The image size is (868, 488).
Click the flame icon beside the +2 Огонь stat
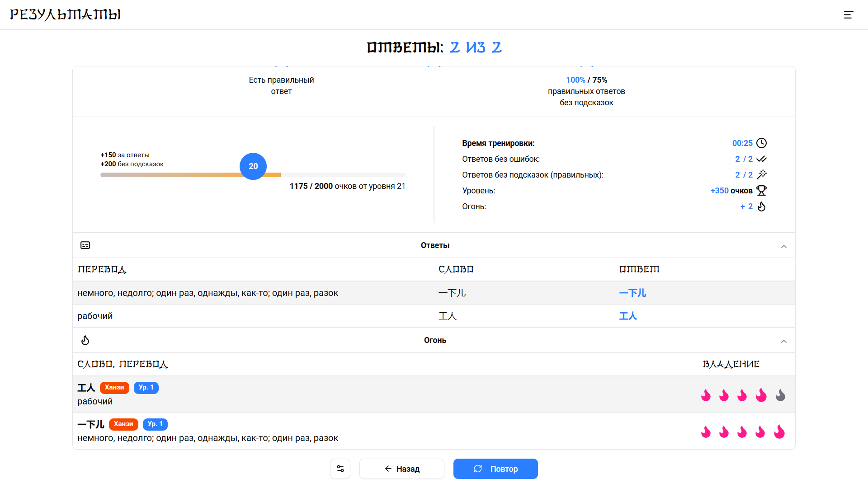tap(761, 206)
